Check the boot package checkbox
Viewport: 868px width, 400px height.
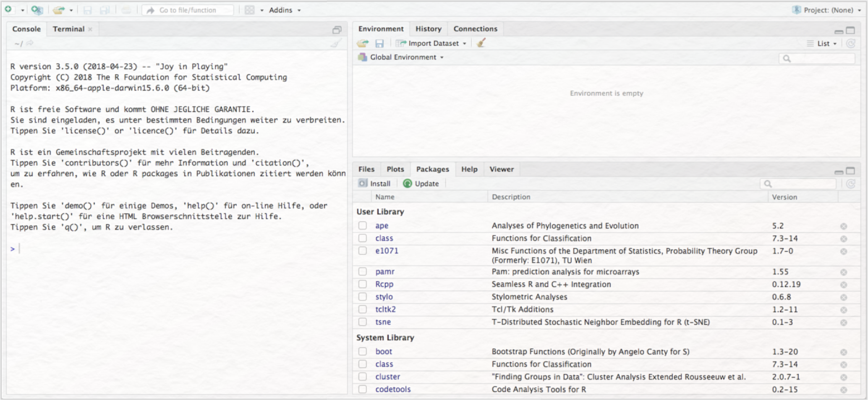[363, 351]
